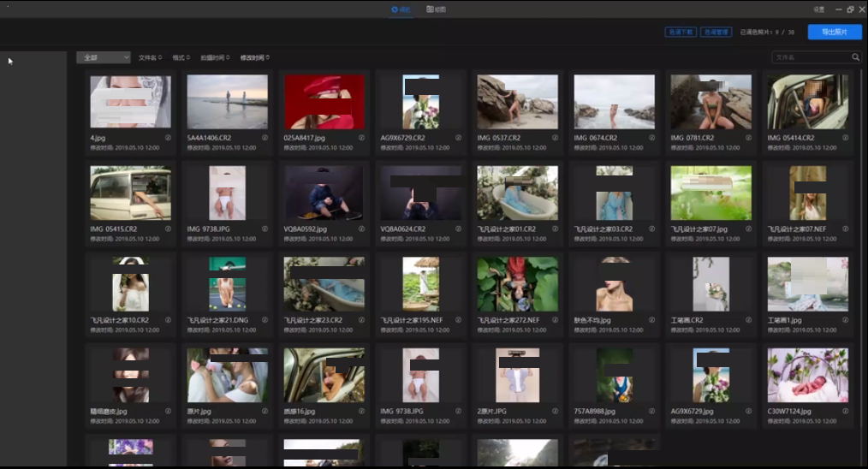
Task: Click the 肤色不均.jpg file name
Action: click(x=592, y=320)
